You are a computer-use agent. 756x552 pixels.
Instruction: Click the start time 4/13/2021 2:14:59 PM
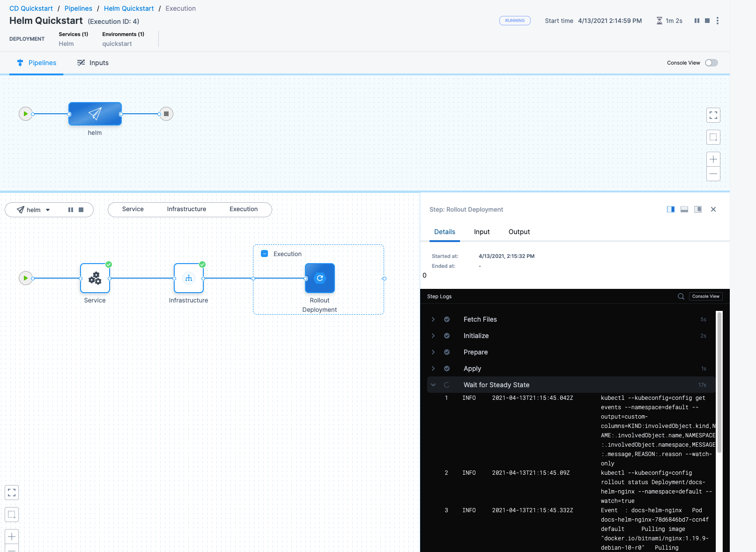tap(610, 21)
